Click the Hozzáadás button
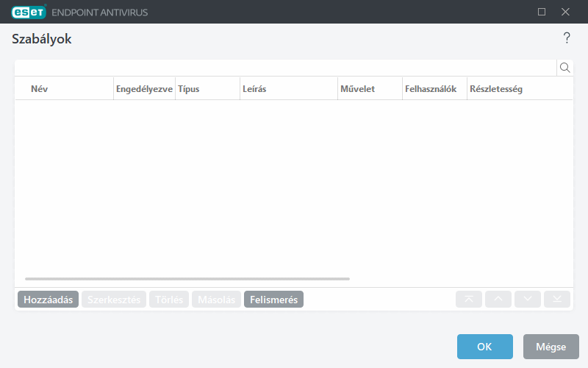 pos(48,300)
